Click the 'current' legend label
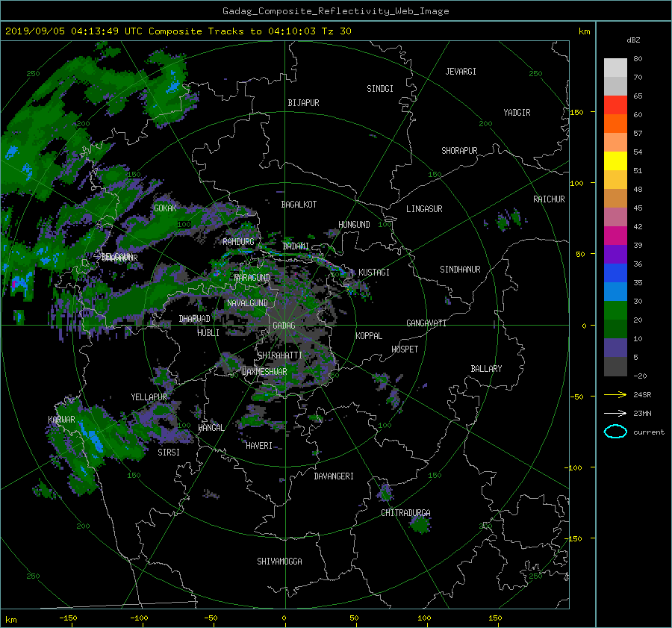This screenshot has height=628, width=672. click(x=649, y=432)
